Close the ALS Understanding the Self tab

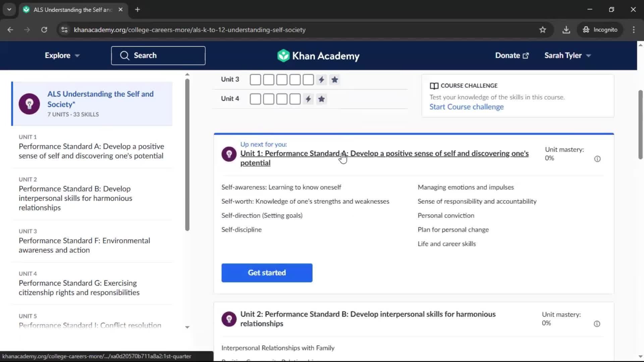tap(120, 10)
